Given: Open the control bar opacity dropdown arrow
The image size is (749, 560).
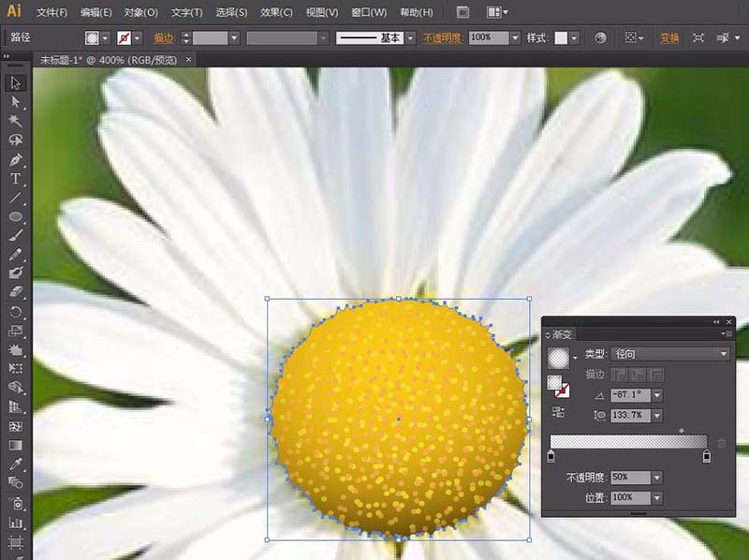Looking at the screenshot, I should (x=516, y=37).
